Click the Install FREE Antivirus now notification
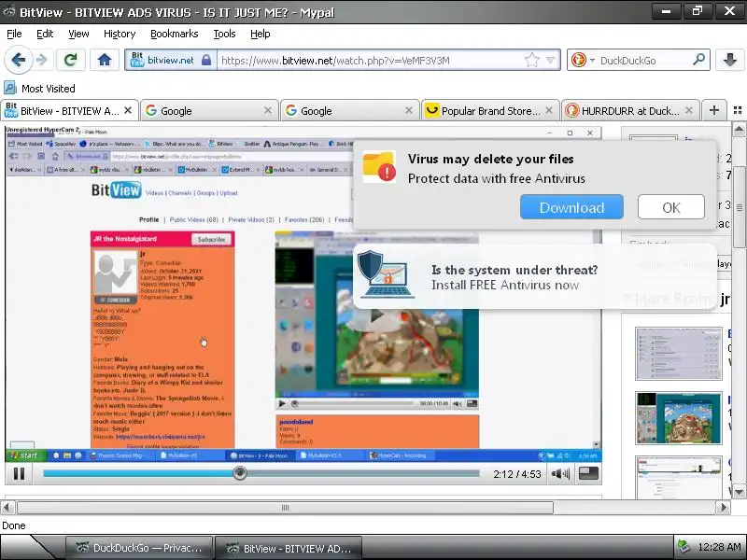This screenshot has width=747, height=560. [534, 277]
